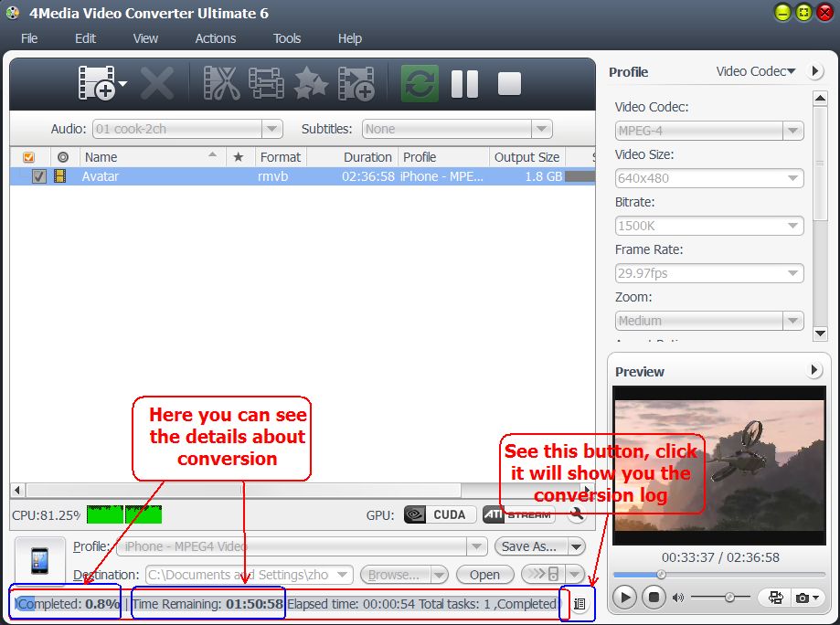
Task: Click the Destination path field
Action: 250,575
